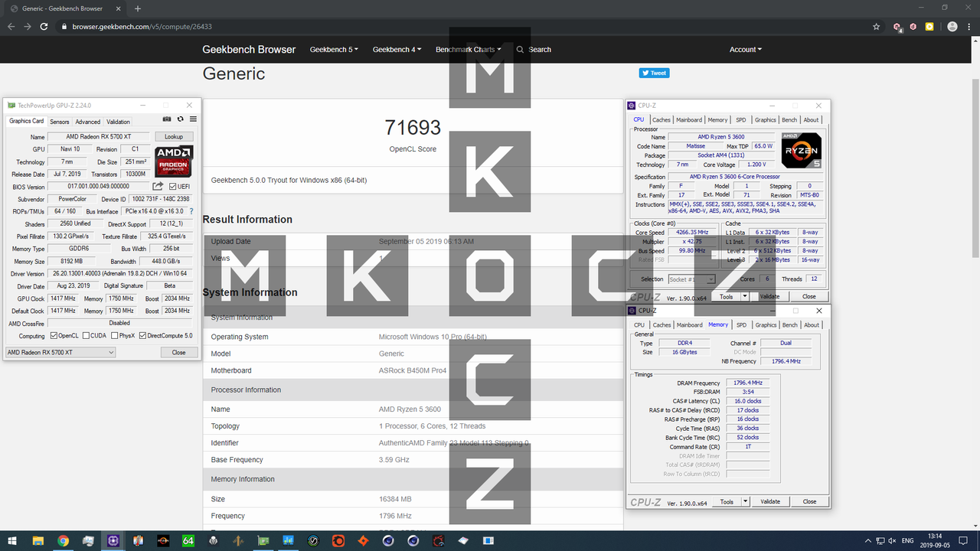The width and height of the screenshot is (980, 551).
Task: Click the 71693 OpenCL score
Action: pyautogui.click(x=413, y=127)
